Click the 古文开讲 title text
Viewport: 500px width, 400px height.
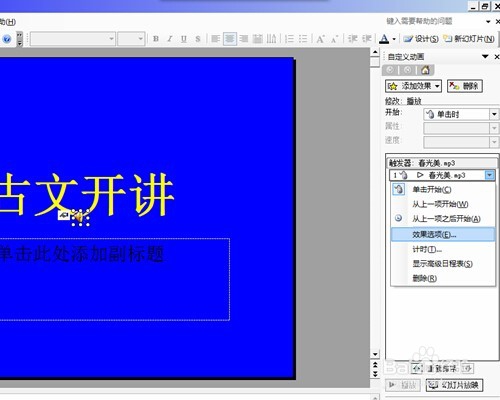(x=87, y=195)
